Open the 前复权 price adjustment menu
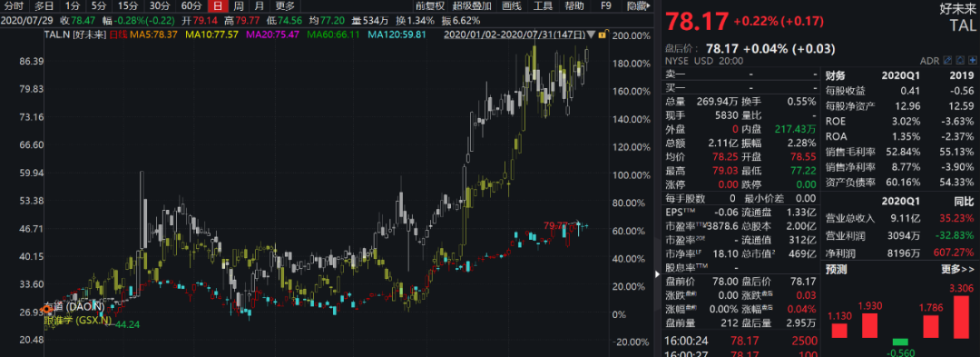Viewport: 980px width, 357px height. [430, 6]
